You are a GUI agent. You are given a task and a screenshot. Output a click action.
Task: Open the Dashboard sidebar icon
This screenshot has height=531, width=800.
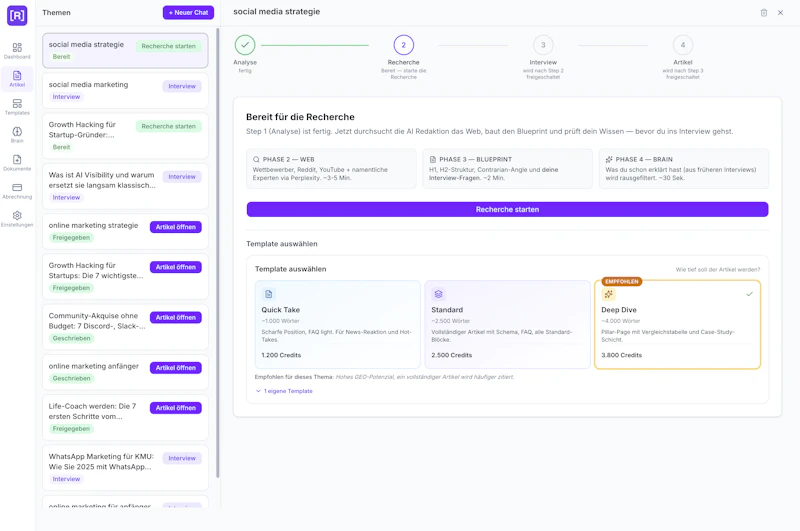coord(17,50)
